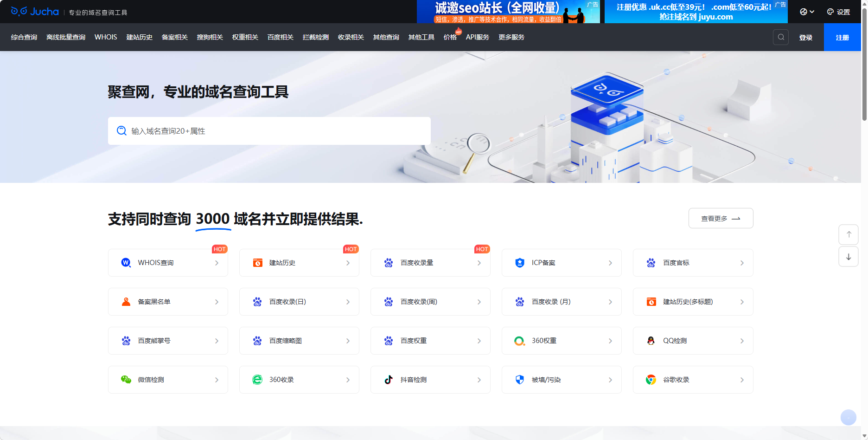Select the 建站历史 camera icon
The height and width of the screenshot is (440, 868).
[x=258, y=262]
